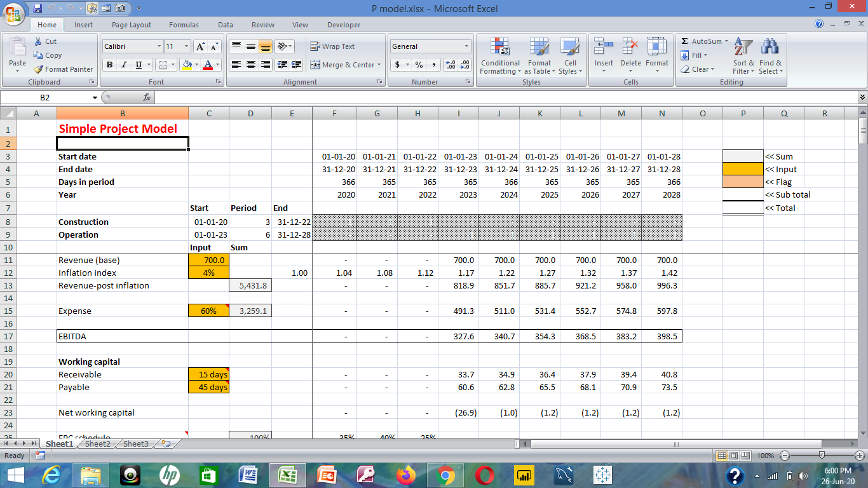Toggle bold formatting
Viewport: 868px width, 488px height.
[x=109, y=65]
